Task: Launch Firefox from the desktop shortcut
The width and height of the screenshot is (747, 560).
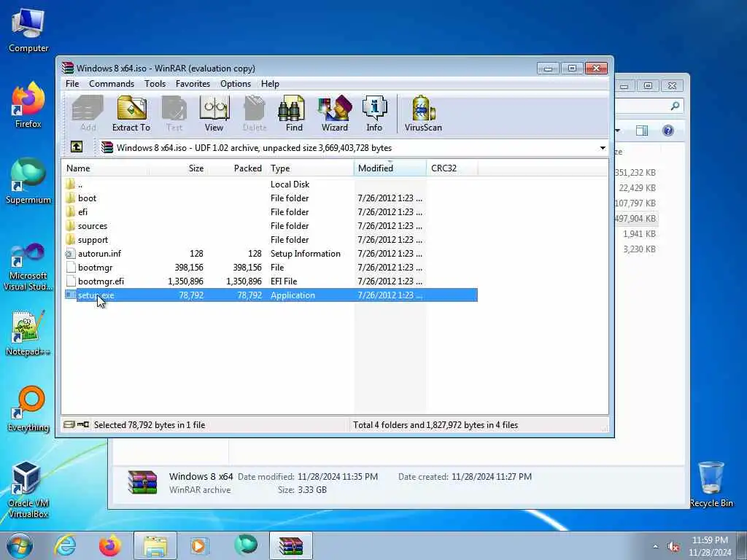Action: coord(28,105)
